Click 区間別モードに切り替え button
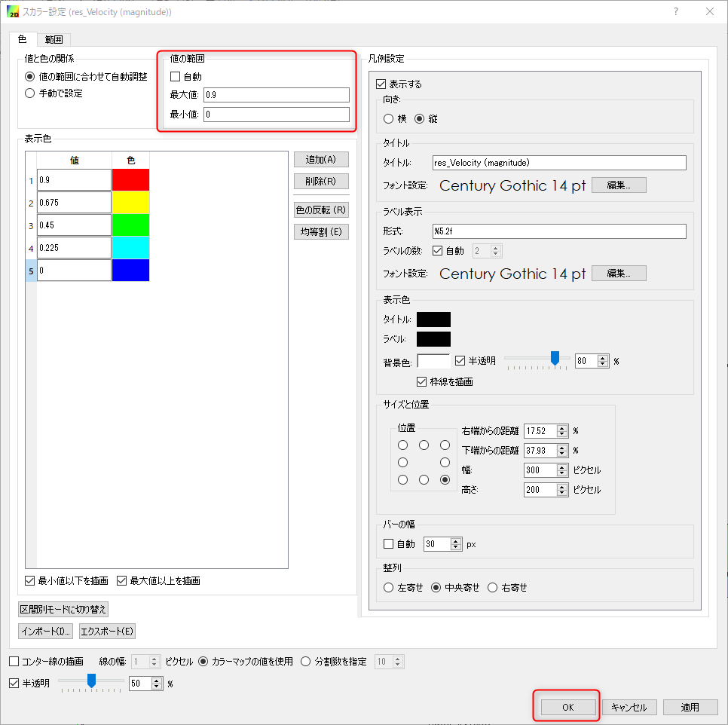Image resolution: width=728 pixels, height=725 pixels. point(63,609)
